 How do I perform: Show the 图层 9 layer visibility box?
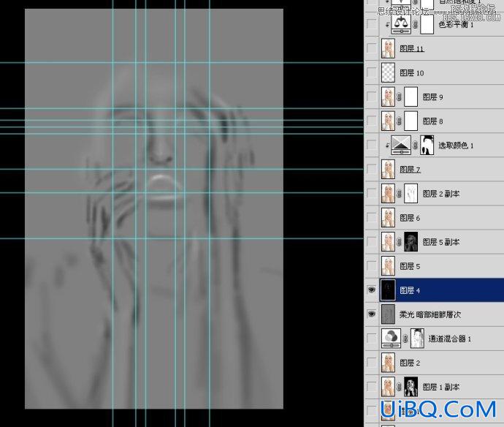pyautogui.click(x=371, y=97)
